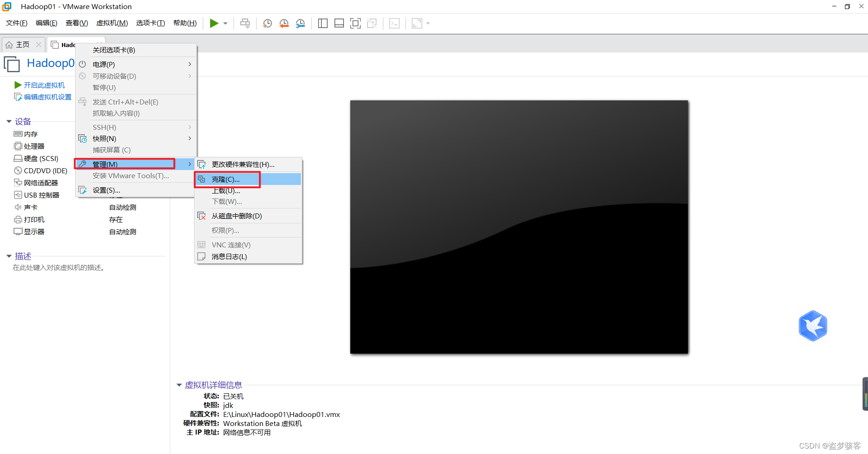
Task: Expand SSH(H) submenu entry
Action: [136, 127]
